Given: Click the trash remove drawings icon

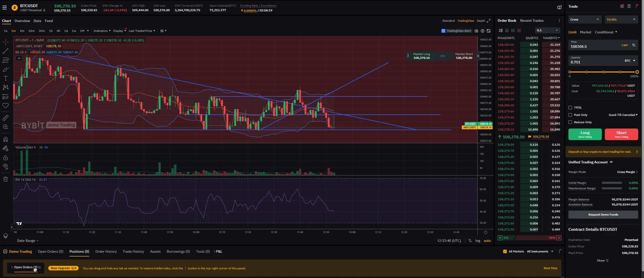Looking at the screenshot, I should point(5,179).
